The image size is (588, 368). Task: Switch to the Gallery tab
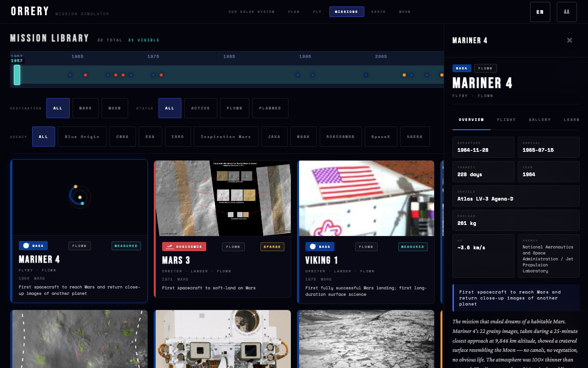[540, 120]
